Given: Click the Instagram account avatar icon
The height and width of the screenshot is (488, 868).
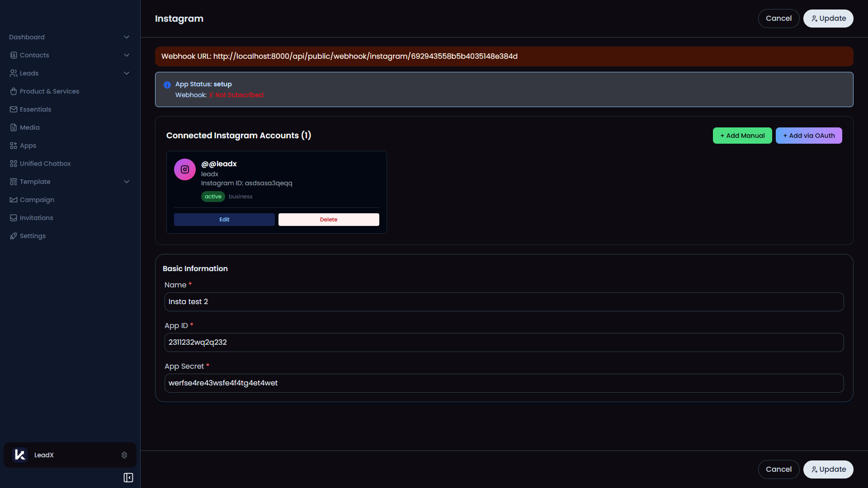Looking at the screenshot, I should [x=185, y=169].
